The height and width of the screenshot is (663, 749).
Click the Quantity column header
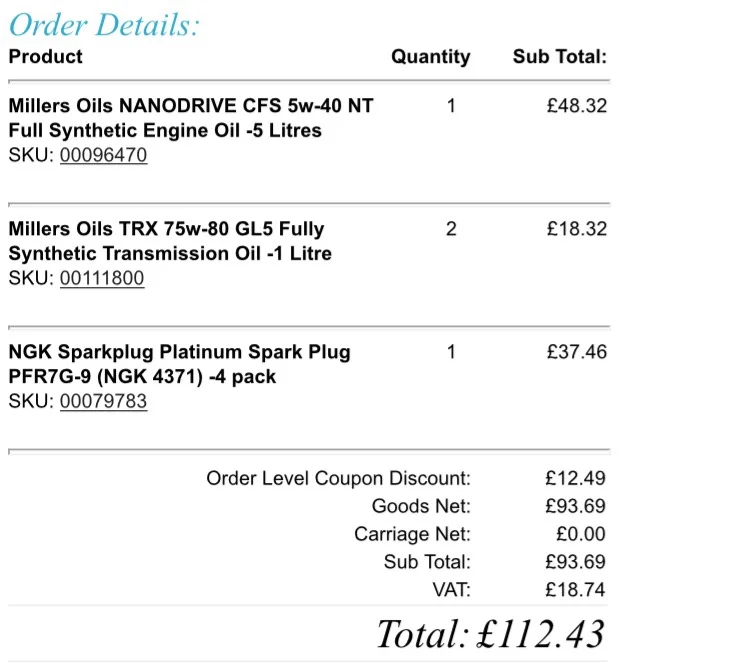[430, 57]
